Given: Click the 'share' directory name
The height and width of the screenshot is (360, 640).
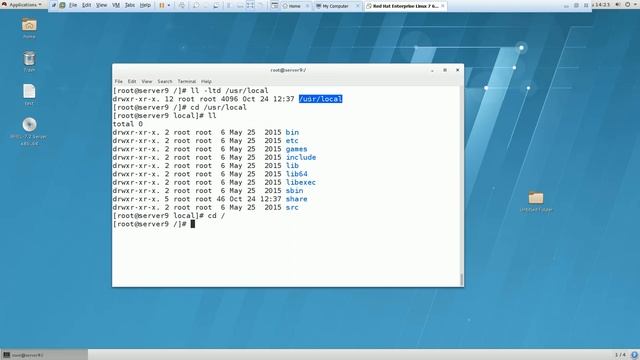Looking at the screenshot, I should (x=297, y=199).
